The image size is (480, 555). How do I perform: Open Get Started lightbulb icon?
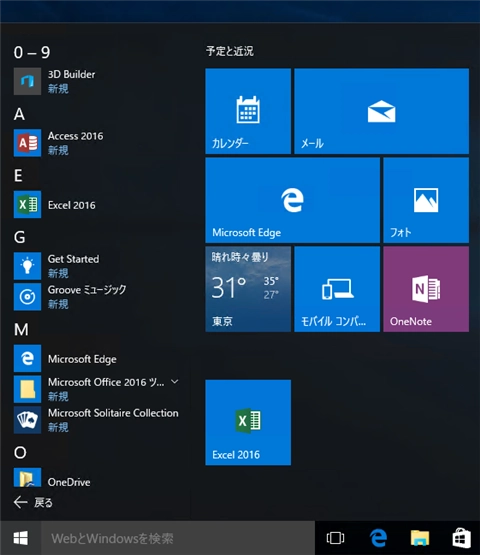[x=27, y=266]
